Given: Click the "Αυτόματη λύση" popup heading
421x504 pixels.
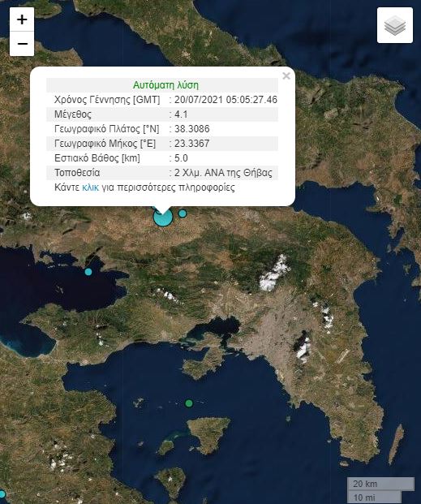Looking at the screenshot, I should tap(165, 85).
